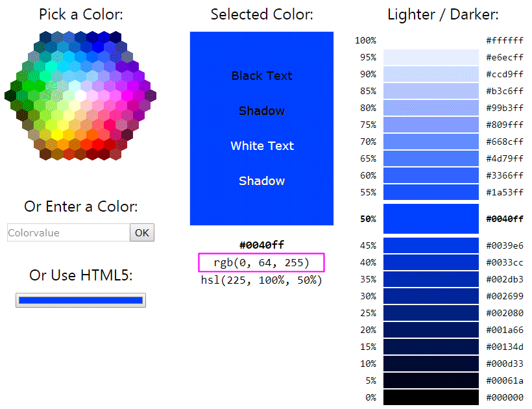Open the HTML5 color picker control
Screen dimensions: 532x409
[80, 300]
